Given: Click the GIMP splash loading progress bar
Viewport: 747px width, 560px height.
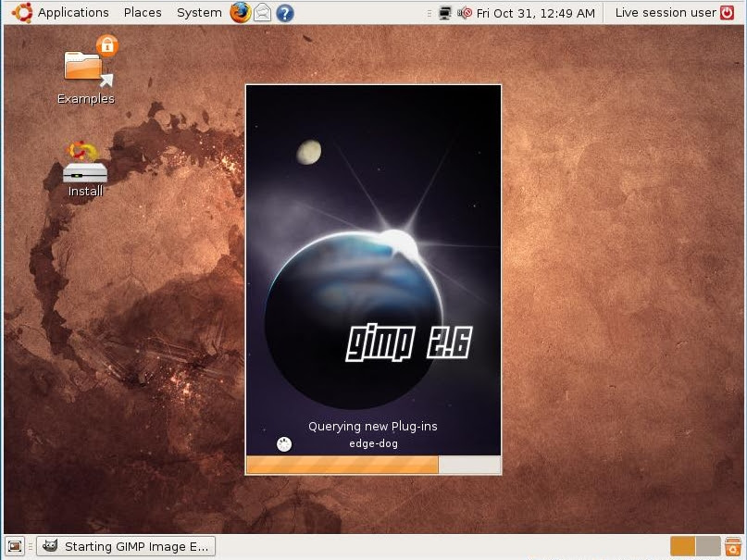Looking at the screenshot, I should tap(374, 465).
